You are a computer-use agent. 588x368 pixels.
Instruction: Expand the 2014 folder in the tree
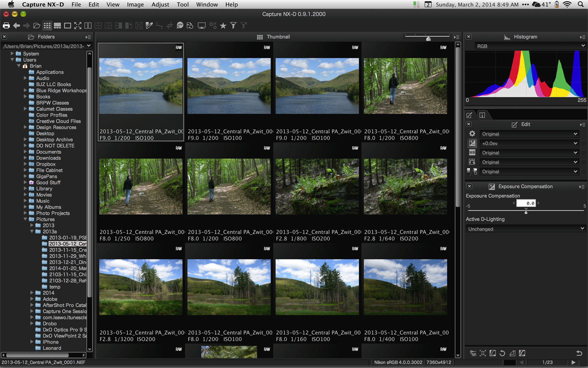pos(32,293)
